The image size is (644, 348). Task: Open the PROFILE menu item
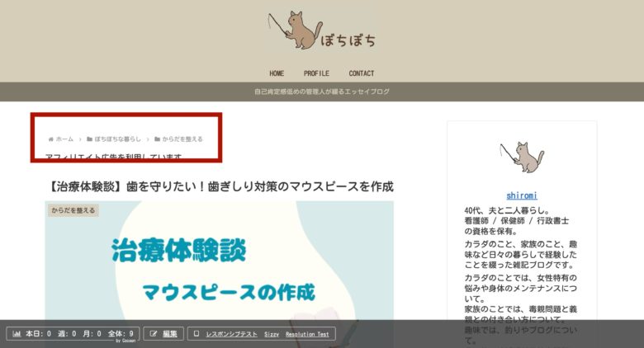(x=316, y=73)
